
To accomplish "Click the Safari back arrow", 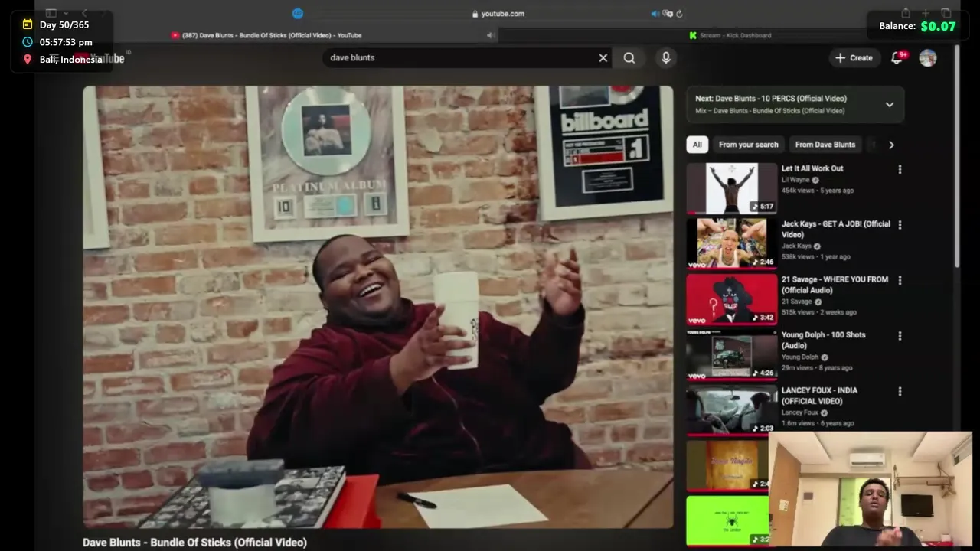I will [84, 13].
